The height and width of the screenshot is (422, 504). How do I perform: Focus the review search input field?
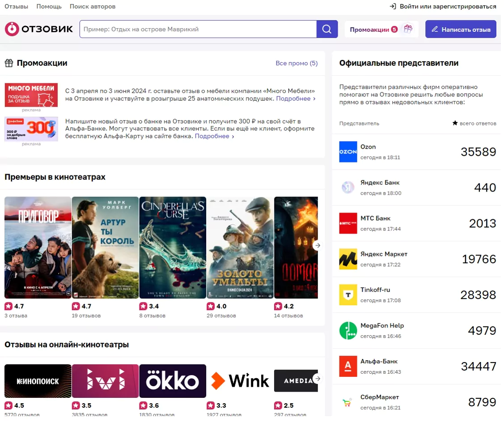click(x=199, y=29)
